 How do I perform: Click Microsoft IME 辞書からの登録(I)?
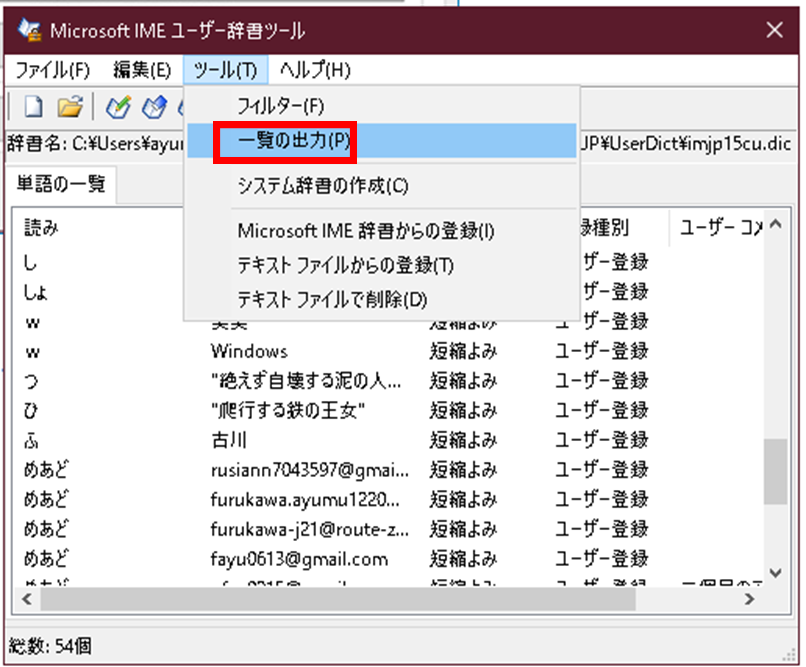tap(366, 231)
